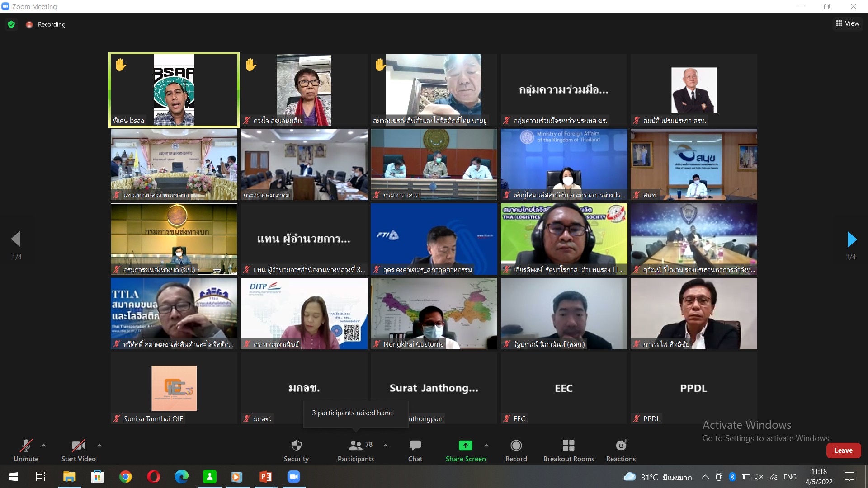Go to previous gallery page arrow
This screenshot has width=868, height=488.
16,239
